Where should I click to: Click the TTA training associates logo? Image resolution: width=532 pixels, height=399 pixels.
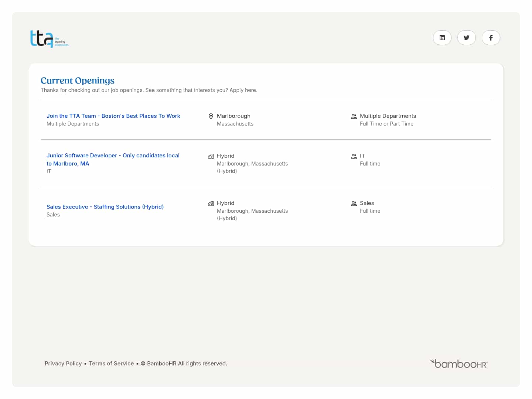coord(49,39)
